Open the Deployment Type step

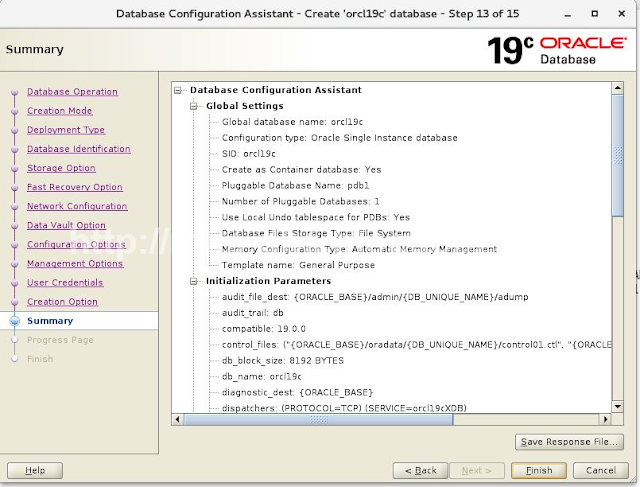(66, 130)
